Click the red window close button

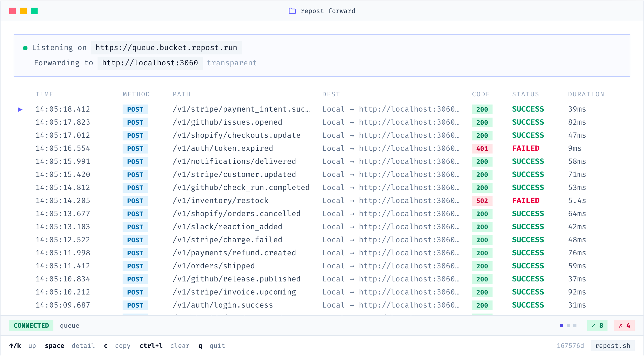[x=13, y=11]
